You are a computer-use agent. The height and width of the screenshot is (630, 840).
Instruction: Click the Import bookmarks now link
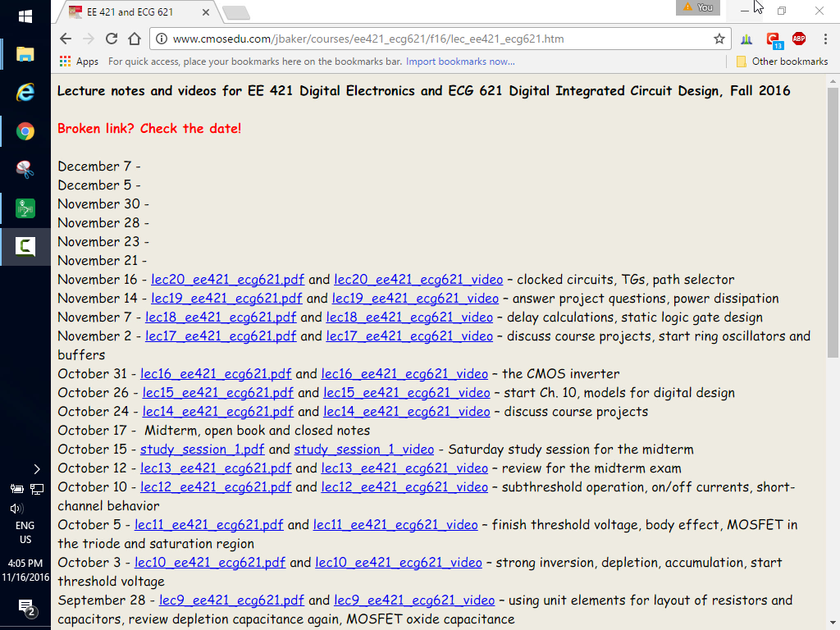460,62
